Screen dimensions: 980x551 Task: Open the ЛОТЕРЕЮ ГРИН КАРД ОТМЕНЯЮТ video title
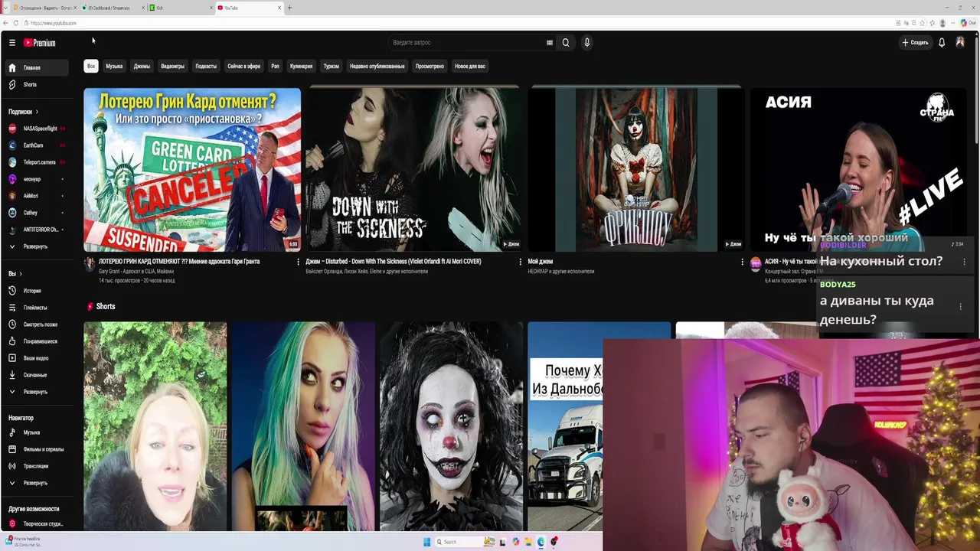[x=179, y=261]
